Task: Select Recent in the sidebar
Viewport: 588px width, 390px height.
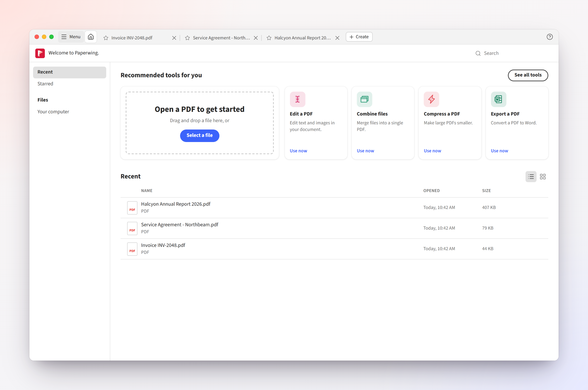Action: pyautogui.click(x=70, y=72)
